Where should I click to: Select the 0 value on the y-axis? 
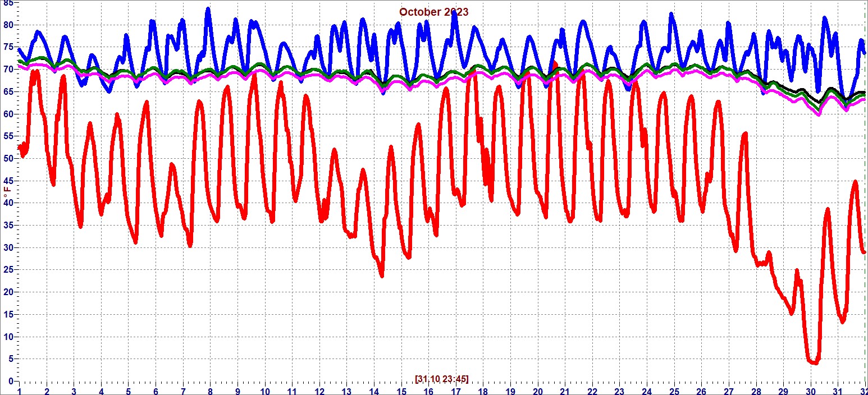pyautogui.click(x=10, y=382)
